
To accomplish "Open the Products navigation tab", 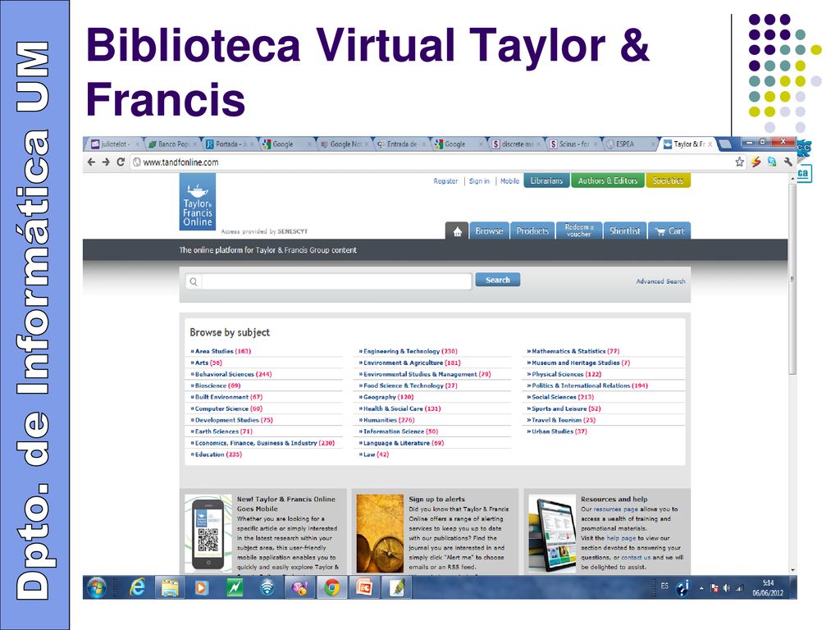I will point(532,231).
